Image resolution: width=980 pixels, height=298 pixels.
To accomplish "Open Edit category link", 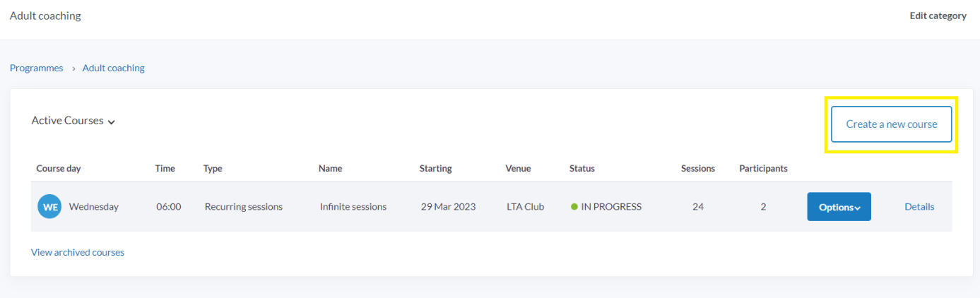I will [x=938, y=16].
